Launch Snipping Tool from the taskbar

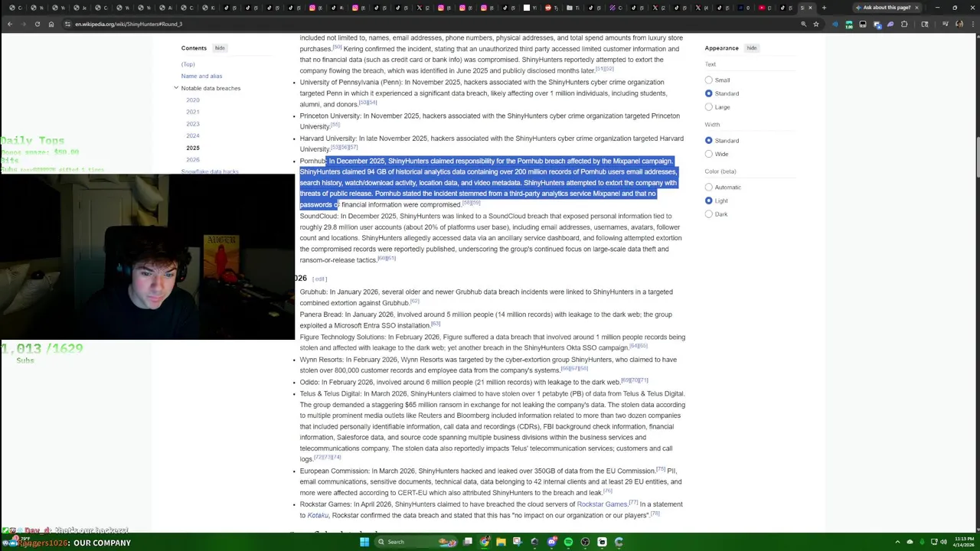(518, 542)
